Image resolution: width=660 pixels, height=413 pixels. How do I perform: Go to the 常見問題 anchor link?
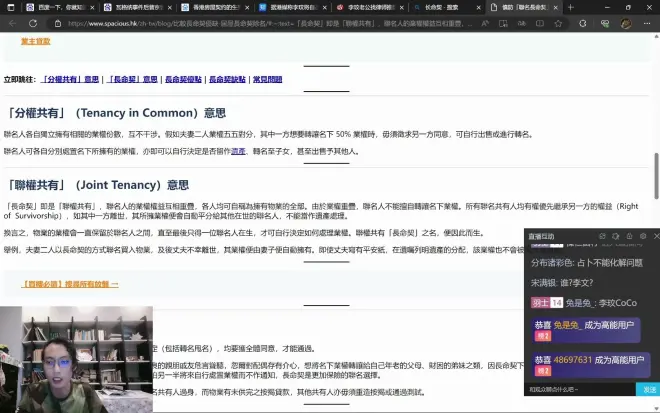tap(267, 79)
